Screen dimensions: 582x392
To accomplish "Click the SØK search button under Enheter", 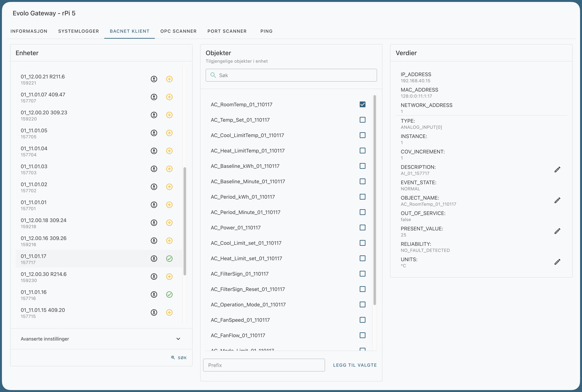I will (x=179, y=358).
